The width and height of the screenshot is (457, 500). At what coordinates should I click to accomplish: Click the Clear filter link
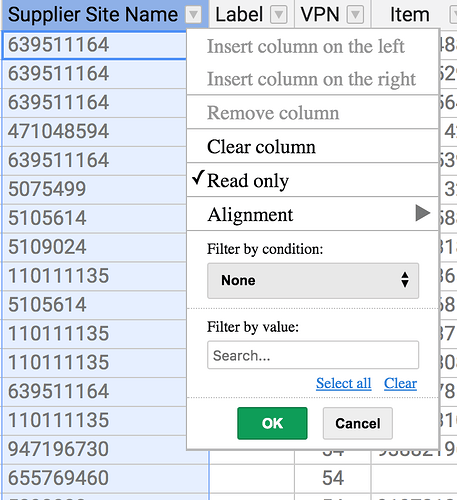(400, 383)
